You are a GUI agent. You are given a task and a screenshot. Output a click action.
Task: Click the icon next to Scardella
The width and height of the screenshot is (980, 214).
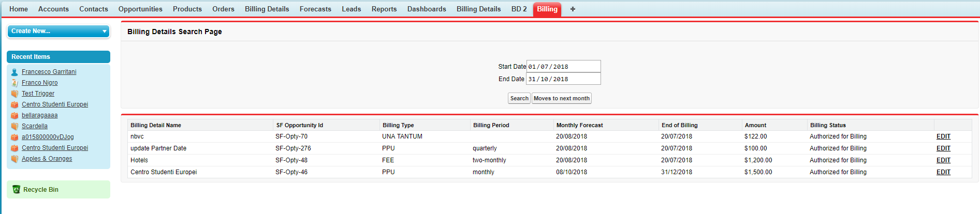click(x=14, y=127)
